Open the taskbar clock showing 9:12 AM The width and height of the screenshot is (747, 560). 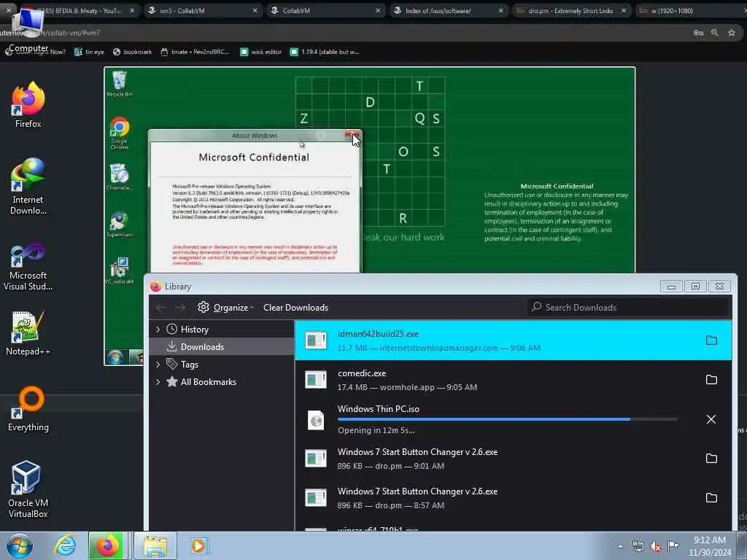point(710,546)
